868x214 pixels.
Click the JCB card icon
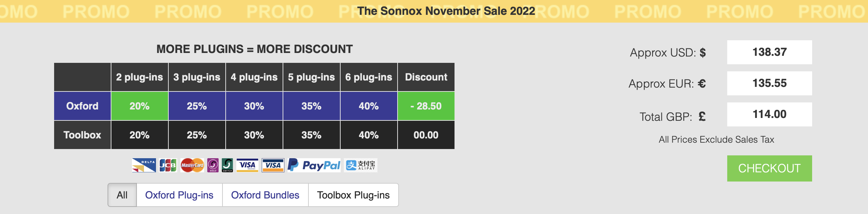pos(168,165)
